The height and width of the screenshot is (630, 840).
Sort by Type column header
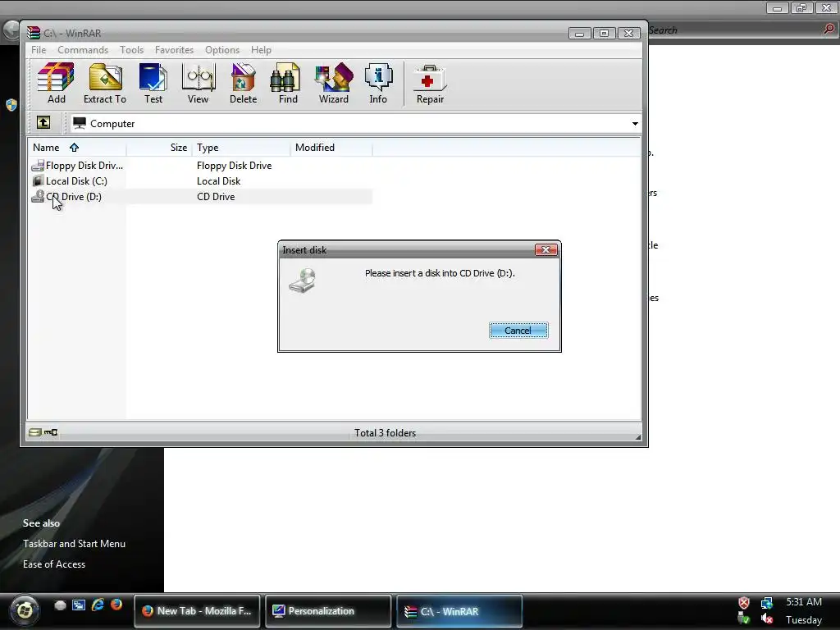point(241,148)
